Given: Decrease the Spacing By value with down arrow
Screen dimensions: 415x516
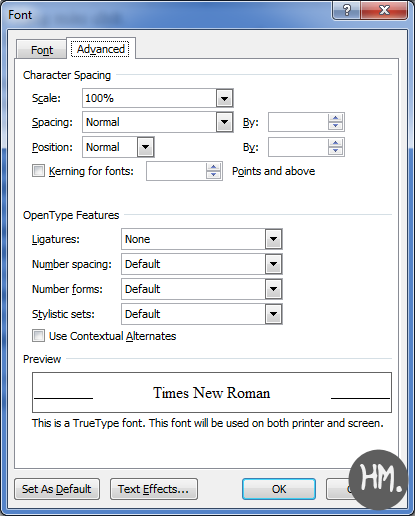Looking at the screenshot, I should coord(335,126).
